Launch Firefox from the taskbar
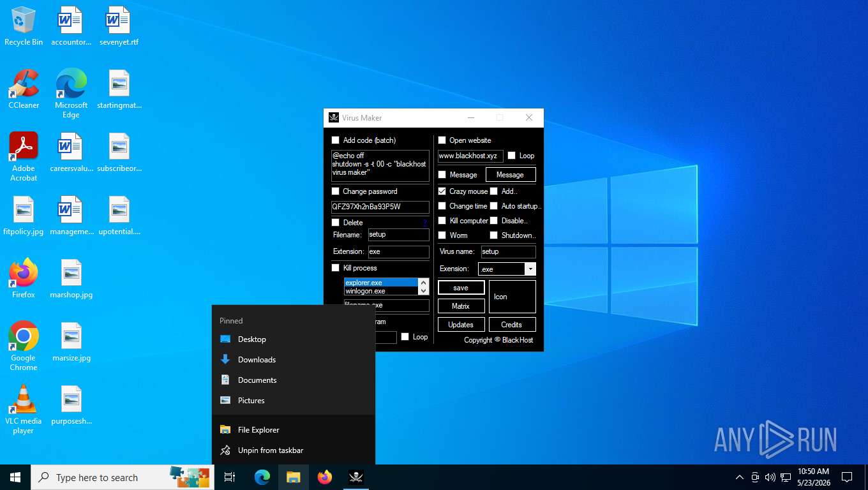Image resolution: width=868 pixels, height=490 pixels. 325,477
